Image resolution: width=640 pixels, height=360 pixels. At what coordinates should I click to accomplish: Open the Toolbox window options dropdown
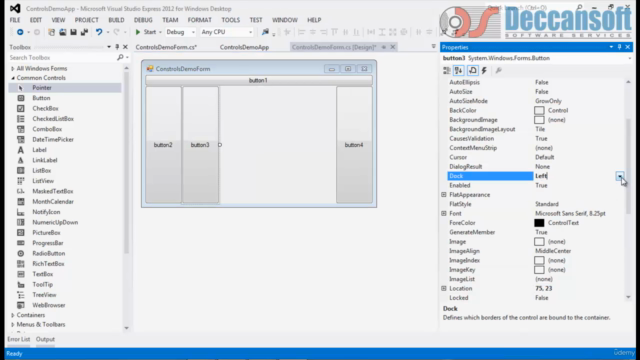click(109, 47)
